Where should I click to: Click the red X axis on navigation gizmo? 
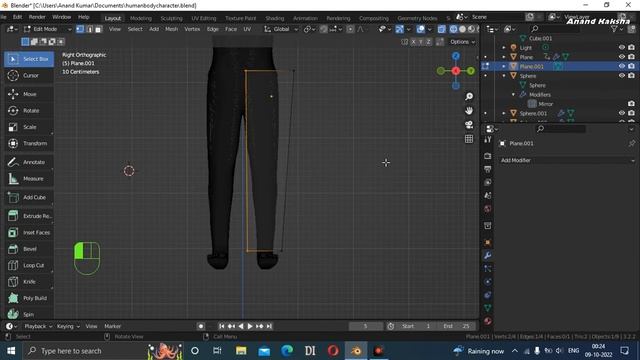coord(456,71)
